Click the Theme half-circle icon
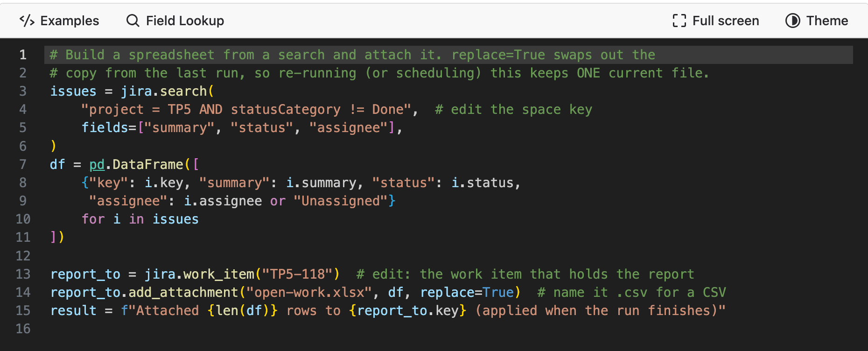Image resolution: width=868 pixels, height=351 pixels. point(793,21)
